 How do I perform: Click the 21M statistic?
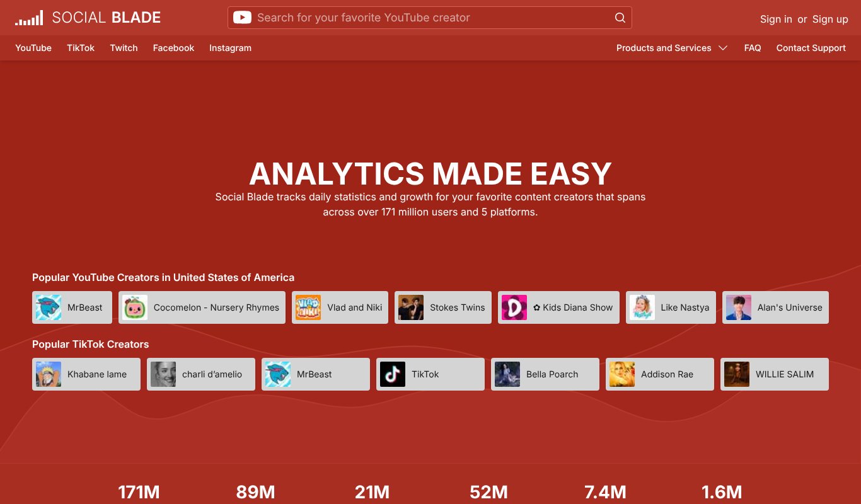(372, 492)
